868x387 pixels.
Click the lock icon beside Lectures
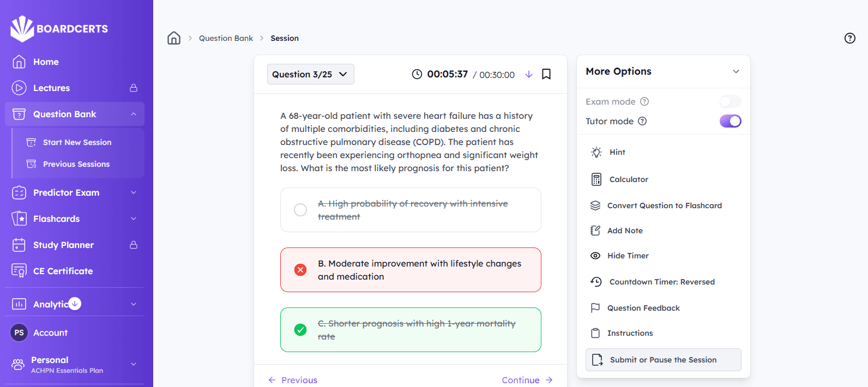[134, 88]
